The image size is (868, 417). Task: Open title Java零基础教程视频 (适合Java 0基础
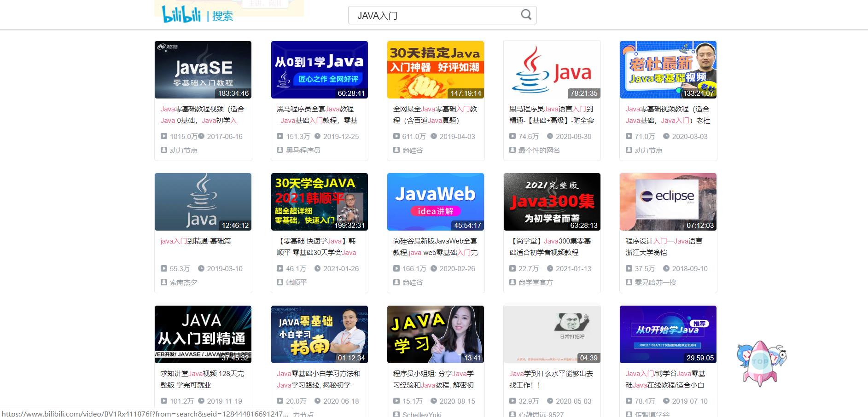203,115
